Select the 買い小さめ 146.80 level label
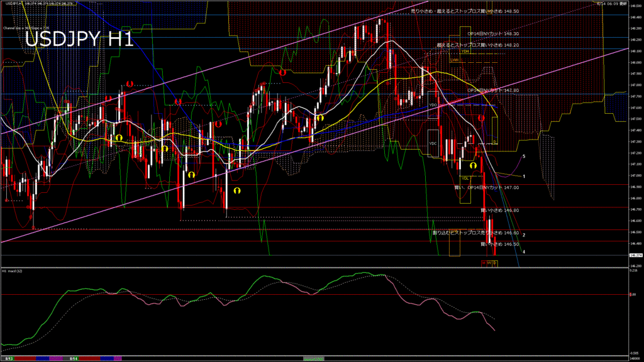Screen dimensions: 644x362 pyautogui.click(x=499, y=210)
